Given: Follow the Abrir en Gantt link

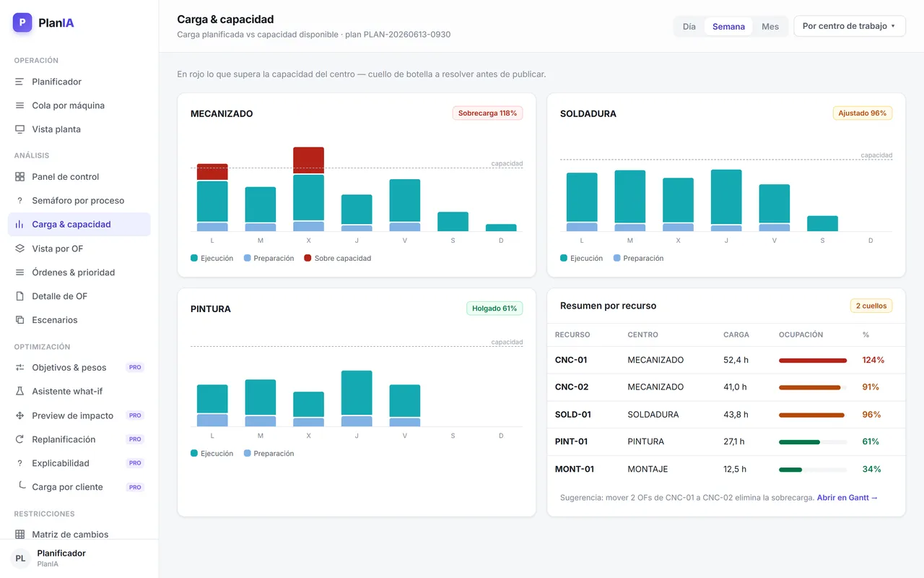Looking at the screenshot, I should click(x=847, y=498).
